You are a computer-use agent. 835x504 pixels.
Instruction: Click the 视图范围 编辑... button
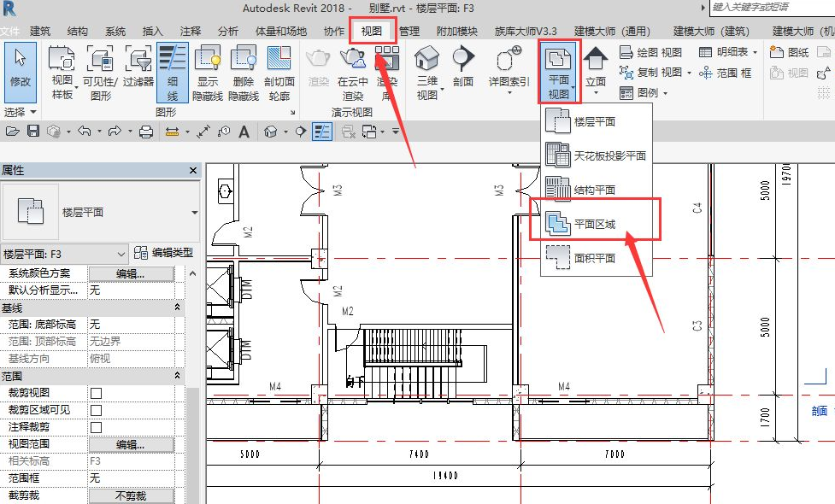point(131,444)
